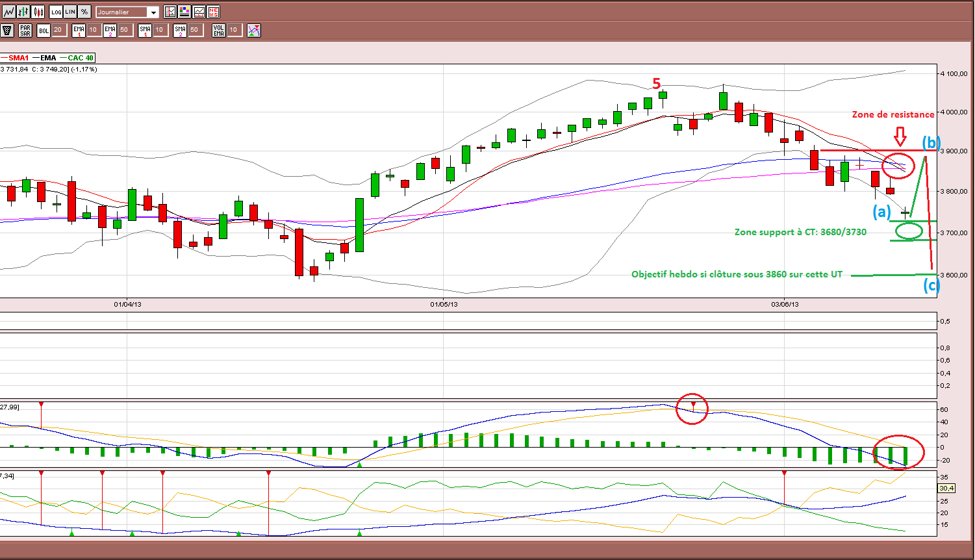Click the CAC 40 legend label
This screenshot has height=560, width=975.
[x=81, y=58]
